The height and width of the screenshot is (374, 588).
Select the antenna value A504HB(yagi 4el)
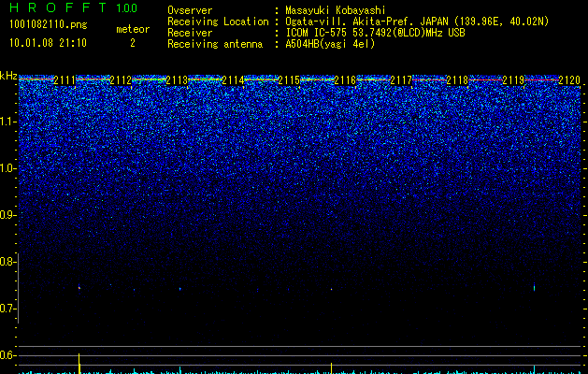click(x=330, y=44)
